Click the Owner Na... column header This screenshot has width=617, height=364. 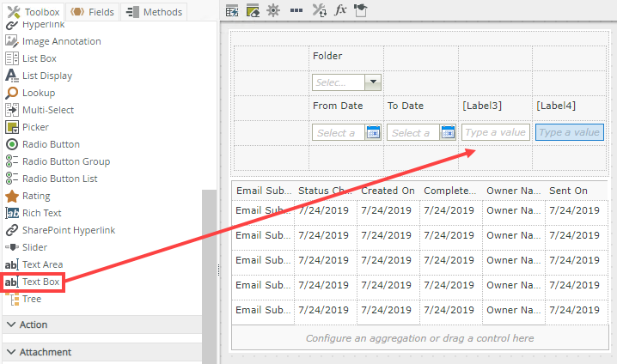(x=514, y=191)
